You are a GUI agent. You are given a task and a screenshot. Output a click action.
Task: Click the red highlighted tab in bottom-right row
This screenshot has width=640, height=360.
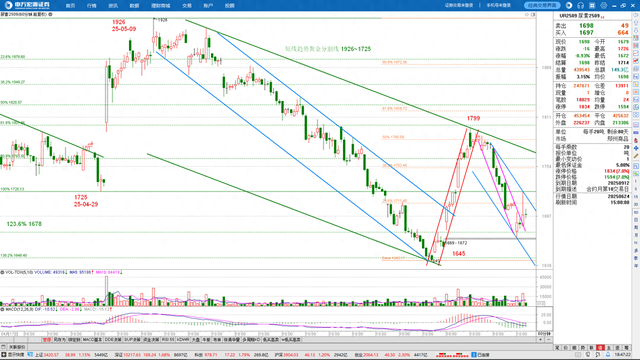[x=600, y=347]
